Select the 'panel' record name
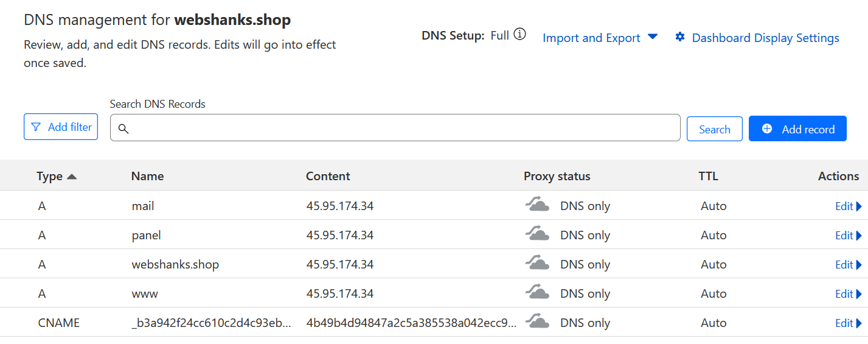 tap(146, 235)
